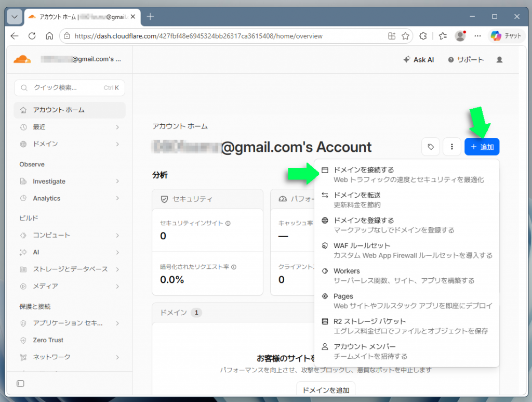Open the split screen icon in address bar
The height and width of the screenshot is (402, 532).
(392, 36)
